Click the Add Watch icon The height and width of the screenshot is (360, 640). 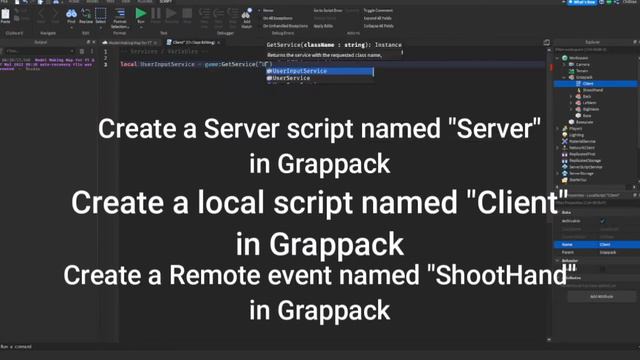pyautogui.click(x=247, y=14)
